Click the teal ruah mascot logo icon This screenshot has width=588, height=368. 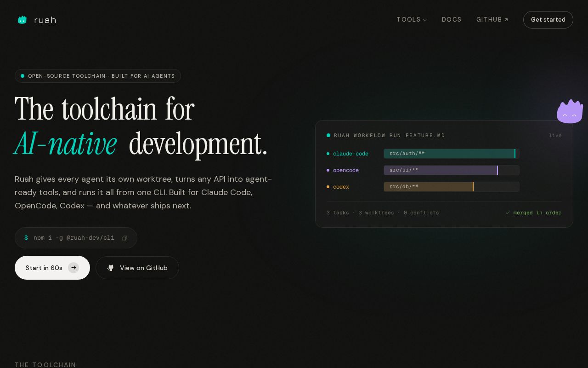pos(22,20)
